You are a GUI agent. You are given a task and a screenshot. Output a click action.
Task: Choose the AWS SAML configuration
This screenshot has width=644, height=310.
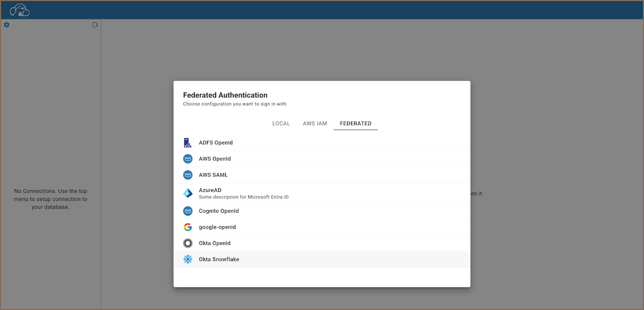tap(213, 175)
